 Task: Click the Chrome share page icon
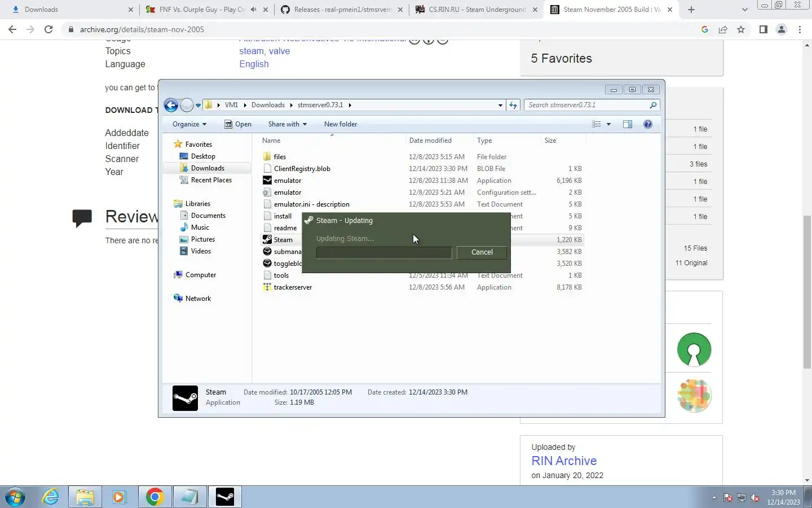(723, 29)
